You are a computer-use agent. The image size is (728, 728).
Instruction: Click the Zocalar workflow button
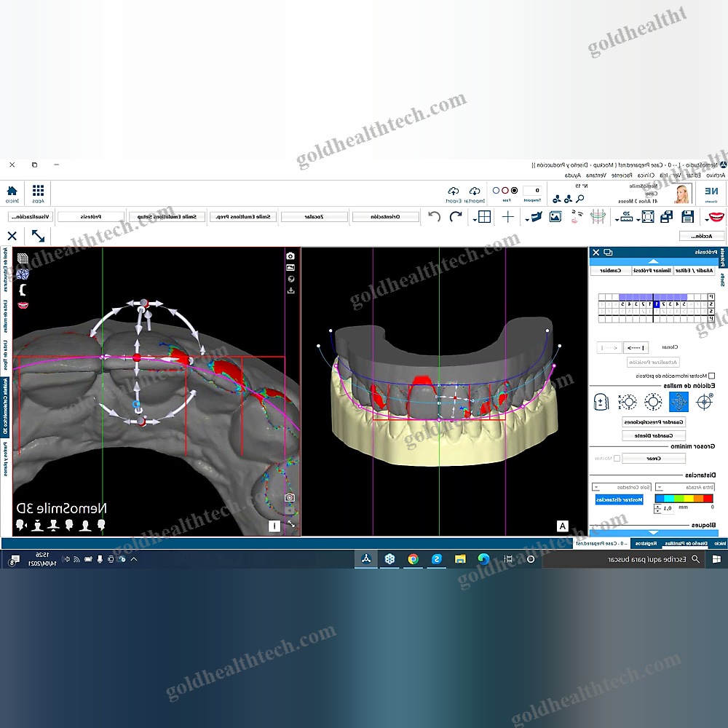[x=314, y=217]
